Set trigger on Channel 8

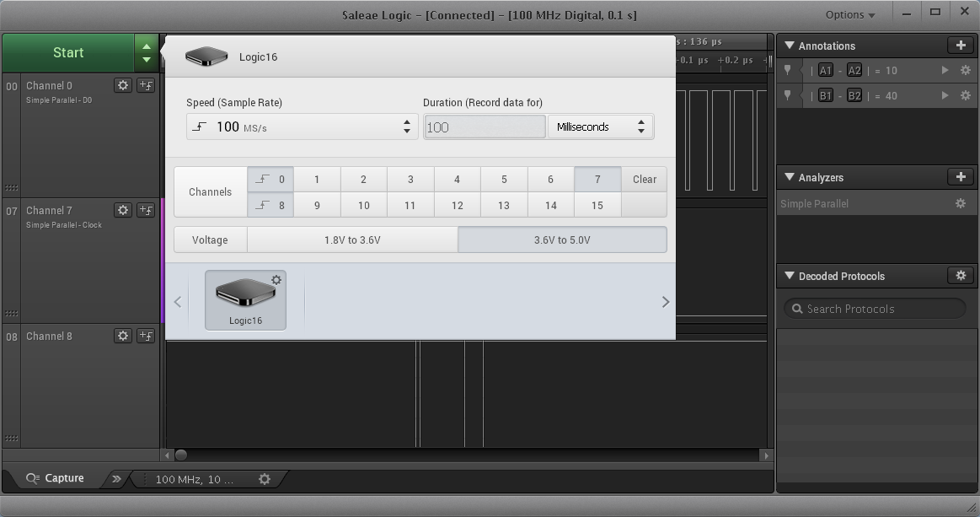click(x=146, y=337)
